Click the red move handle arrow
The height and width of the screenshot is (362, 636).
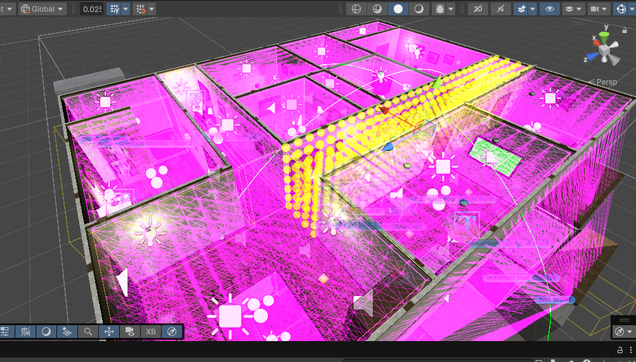(384, 110)
